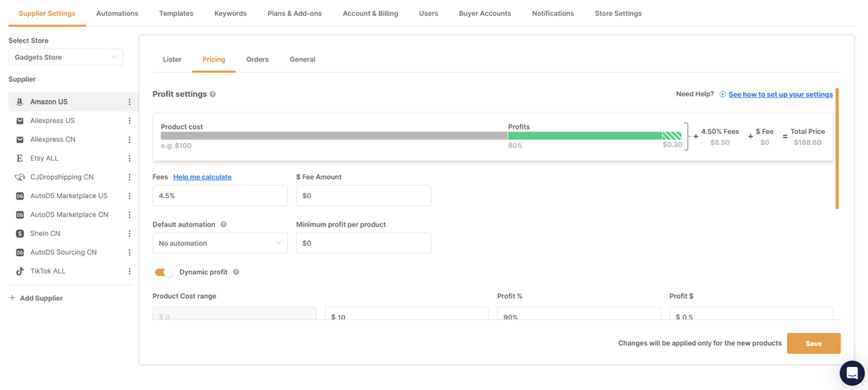Open the AutoDS Sourcing CN three-dot menu
868x390 pixels.
point(129,253)
